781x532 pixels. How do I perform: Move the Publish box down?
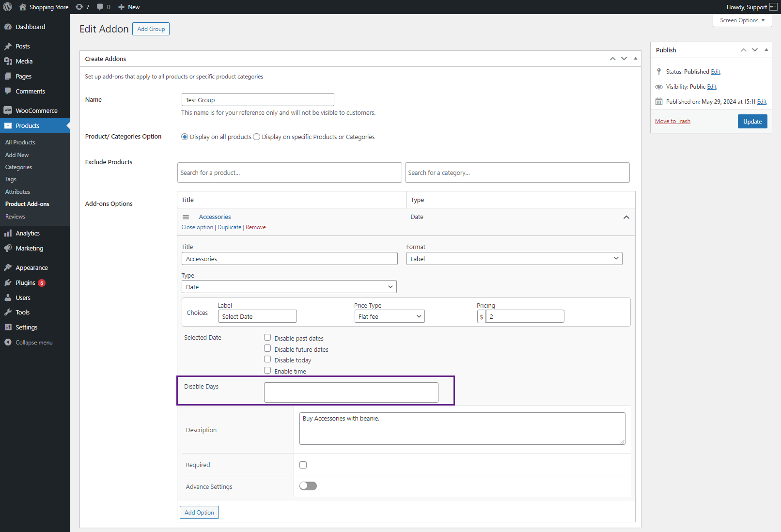click(x=755, y=50)
